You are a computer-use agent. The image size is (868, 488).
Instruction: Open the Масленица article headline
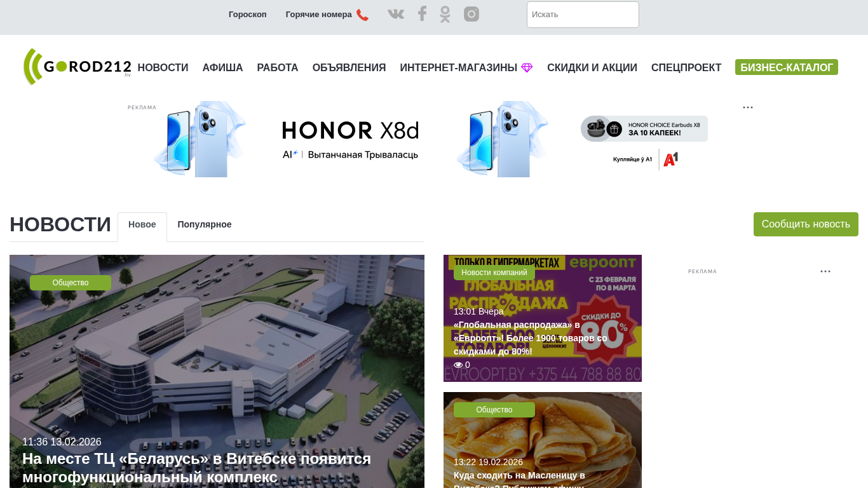(520, 480)
